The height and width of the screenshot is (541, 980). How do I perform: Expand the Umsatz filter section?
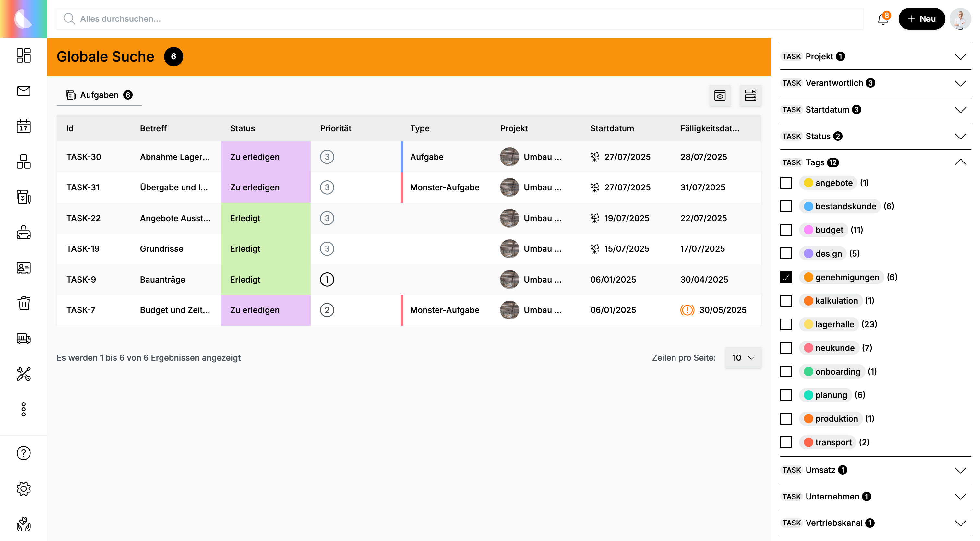click(x=875, y=470)
